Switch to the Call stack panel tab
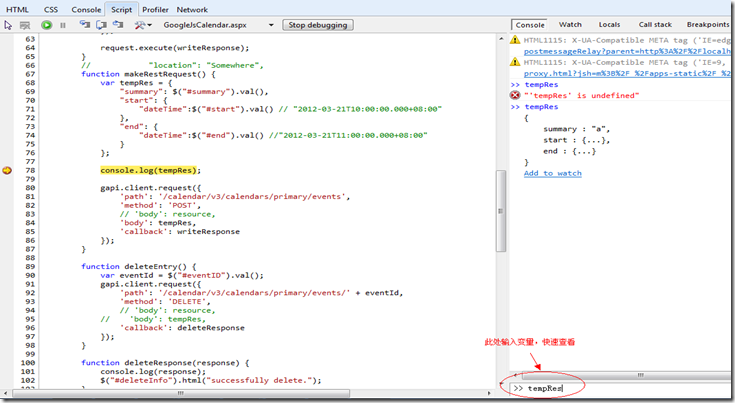Viewport: 735px width, 403px height. 655,24
